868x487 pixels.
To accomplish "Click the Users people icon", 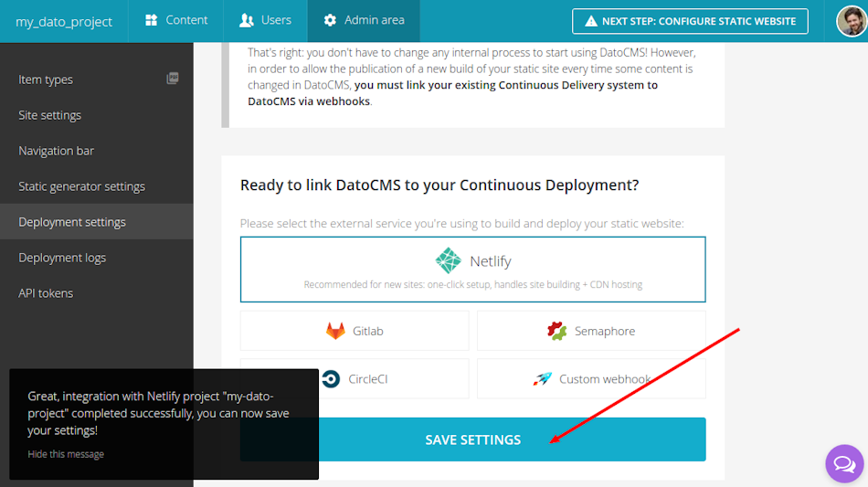I will [x=247, y=20].
